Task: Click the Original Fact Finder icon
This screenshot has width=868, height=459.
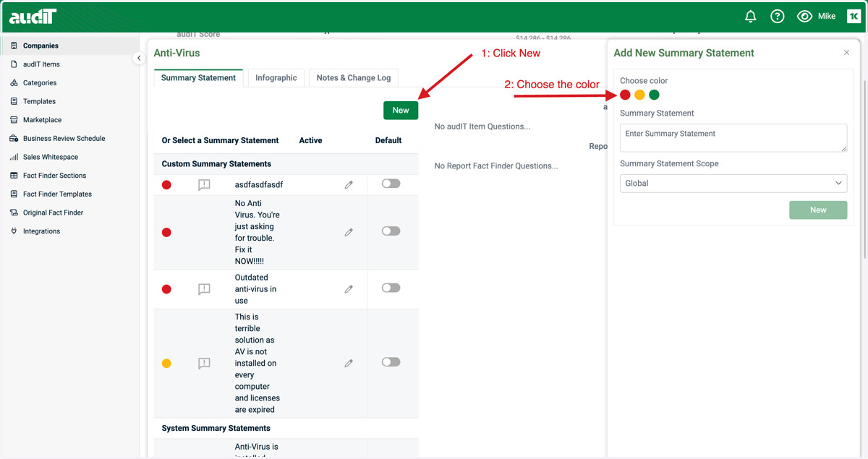Action: click(14, 213)
